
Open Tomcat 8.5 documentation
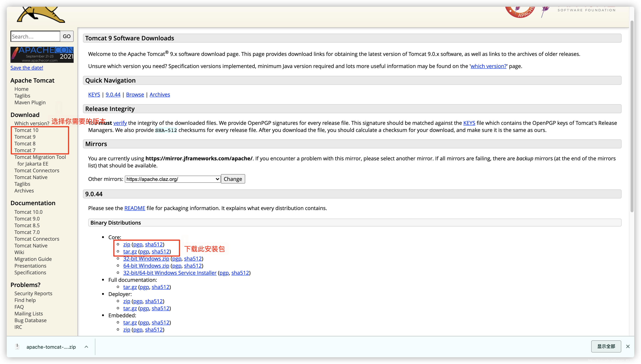pos(27,226)
